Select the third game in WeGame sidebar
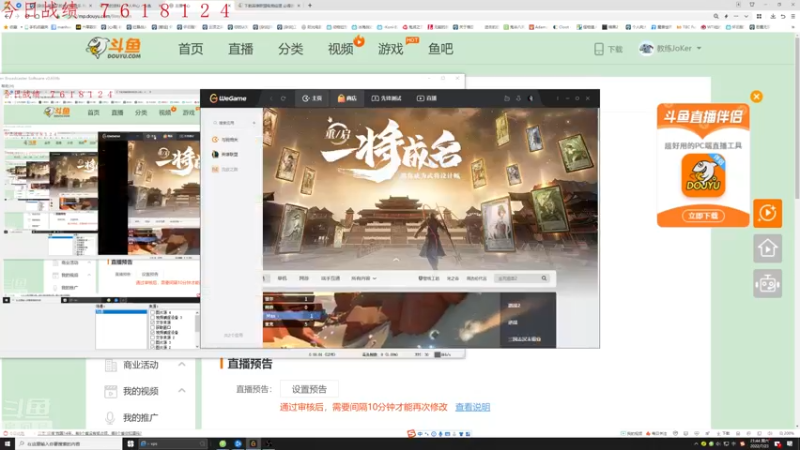 226,169
